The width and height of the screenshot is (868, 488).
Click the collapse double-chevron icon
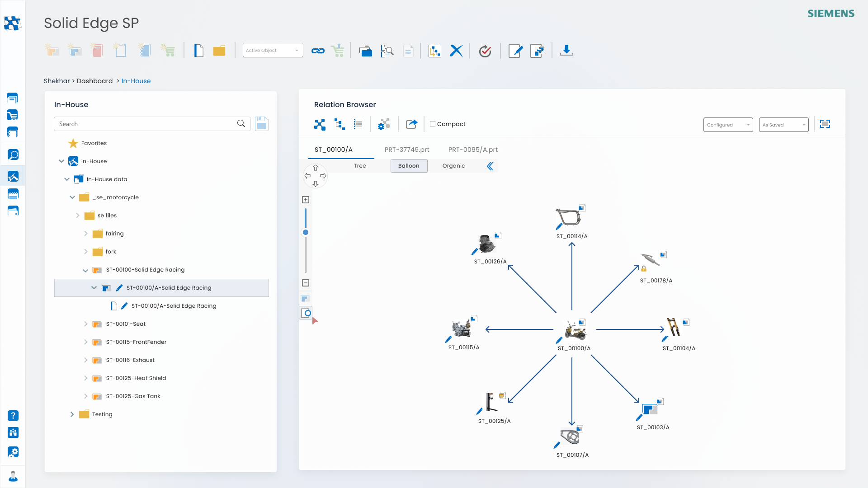point(490,166)
